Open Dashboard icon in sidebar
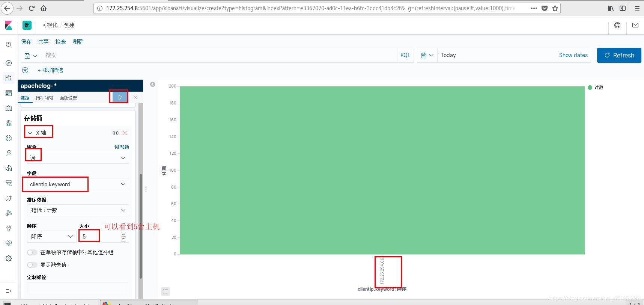This screenshot has height=305, width=644. tap(9, 93)
